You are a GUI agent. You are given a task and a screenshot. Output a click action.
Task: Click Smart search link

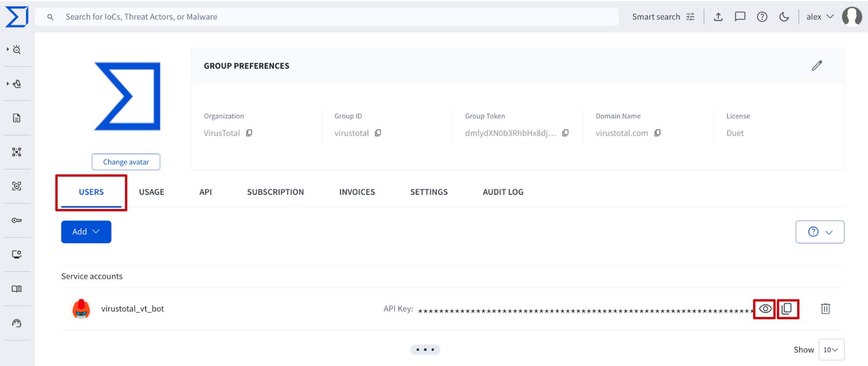coord(656,17)
